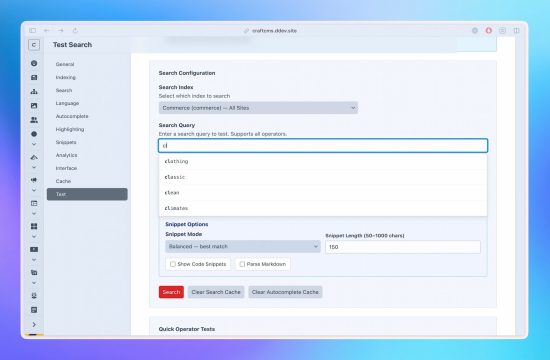Click Clear Search Cache button
Viewport: 550px width, 360px height.
[216, 292]
